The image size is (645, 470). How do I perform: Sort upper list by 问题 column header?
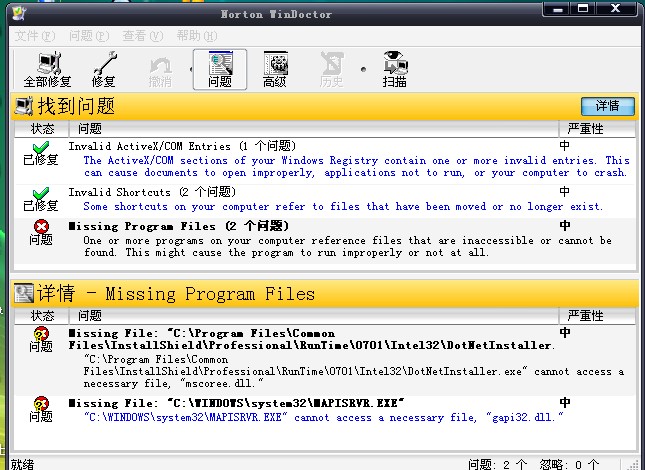point(314,129)
